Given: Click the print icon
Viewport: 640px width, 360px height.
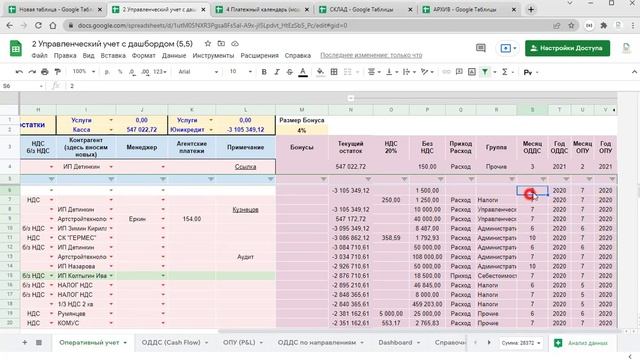Looking at the screenshot, I should pyautogui.click(x=44, y=72).
